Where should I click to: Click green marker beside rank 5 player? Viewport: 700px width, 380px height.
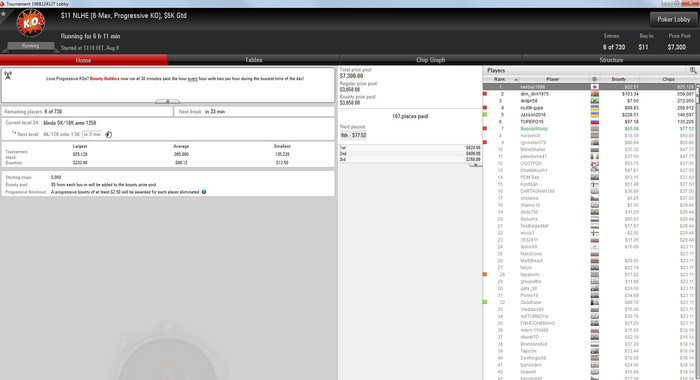coord(485,115)
